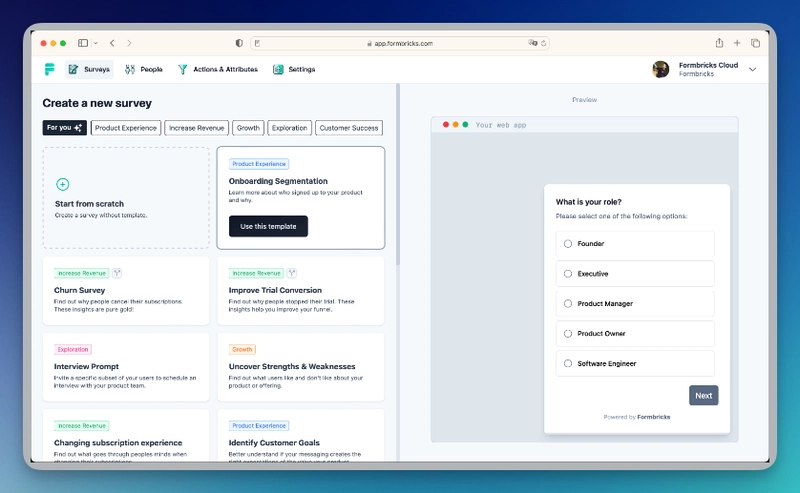Viewport: 800px width, 493px height.
Task: Choose the Software Engineer radio option
Action: click(569, 364)
